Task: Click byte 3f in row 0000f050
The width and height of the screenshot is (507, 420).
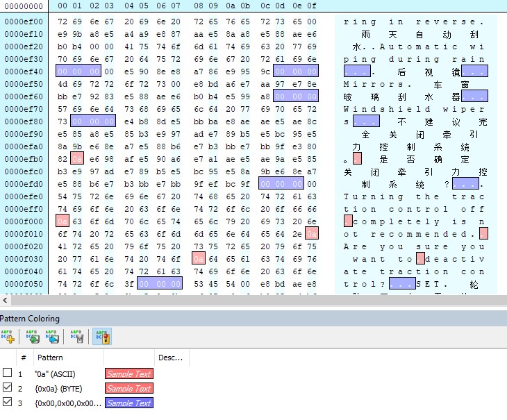Action: [x=129, y=284]
